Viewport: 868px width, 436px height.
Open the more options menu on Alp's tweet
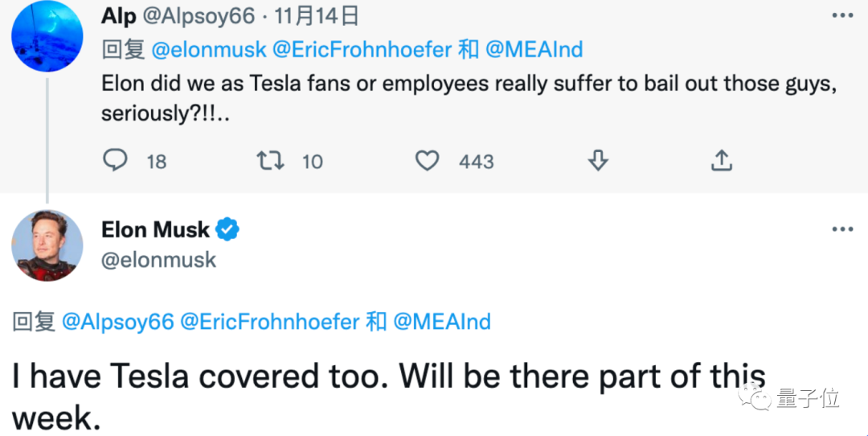(x=841, y=15)
